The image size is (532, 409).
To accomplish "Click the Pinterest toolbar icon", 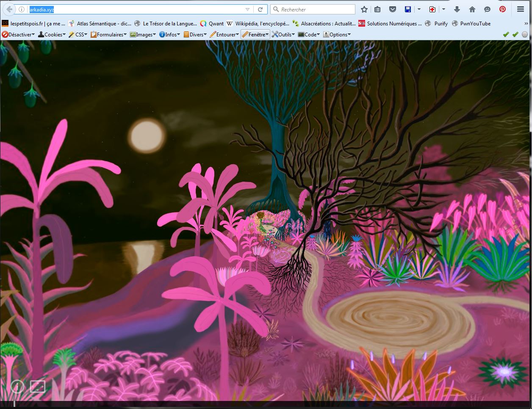I will pyautogui.click(x=502, y=9).
